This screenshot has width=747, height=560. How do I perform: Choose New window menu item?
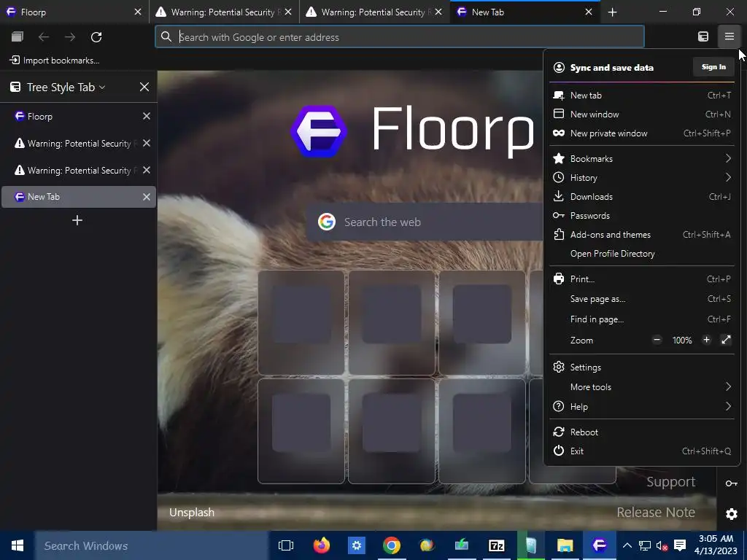(x=642, y=114)
